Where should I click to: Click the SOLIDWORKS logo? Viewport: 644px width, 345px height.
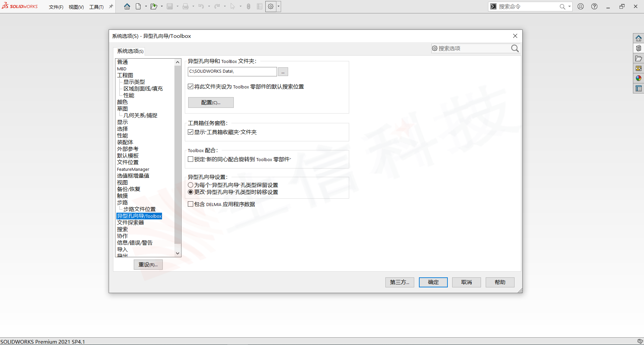pyautogui.click(x=20, y=6)
